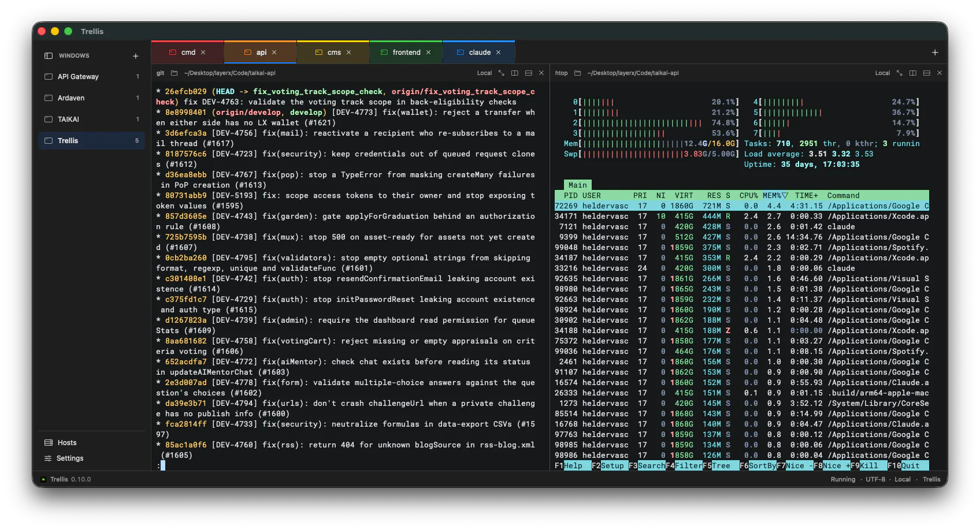Select the API Gateway window

click(x=92, y=77)
